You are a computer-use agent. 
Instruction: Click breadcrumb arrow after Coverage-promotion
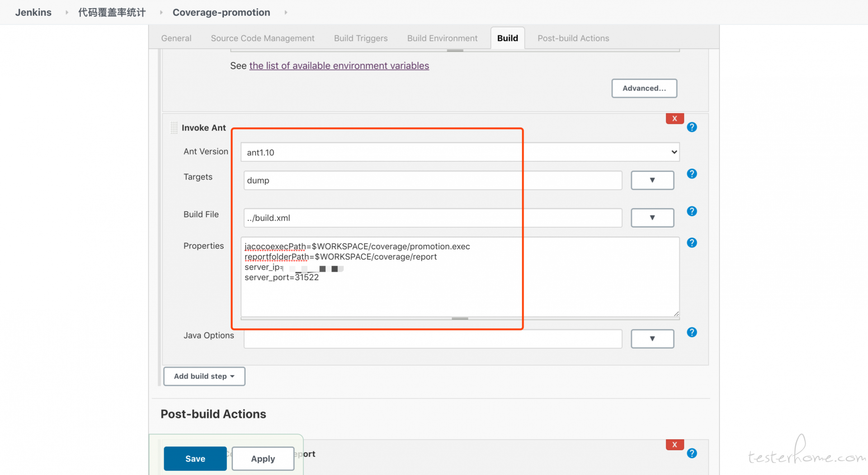286,12
